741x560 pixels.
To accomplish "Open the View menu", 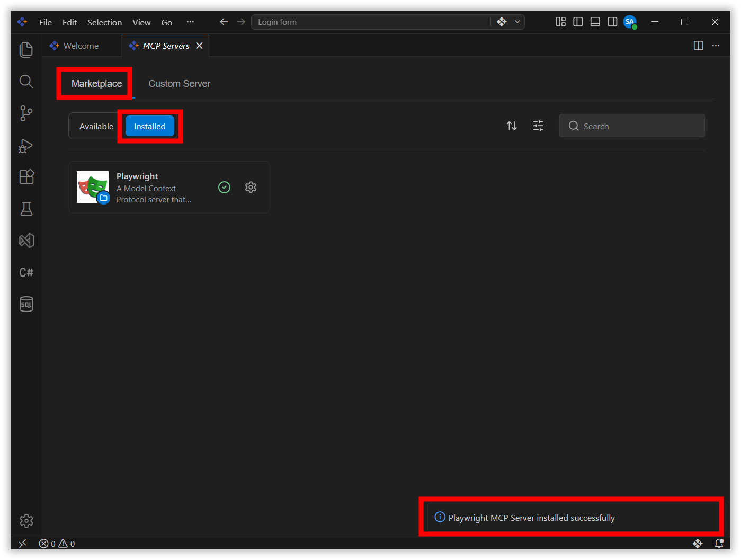I will [x=141, y=22].
